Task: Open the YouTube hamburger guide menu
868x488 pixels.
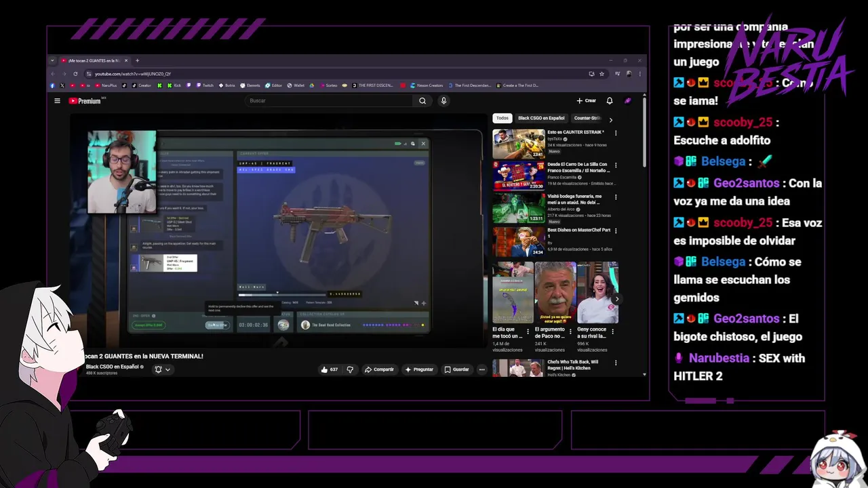Action: pos(57,101)
